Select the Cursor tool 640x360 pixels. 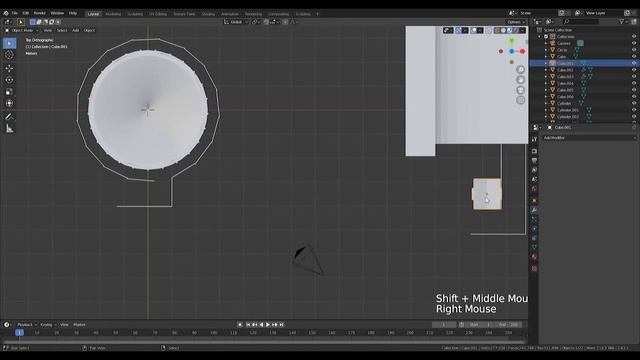coord(9,55)
